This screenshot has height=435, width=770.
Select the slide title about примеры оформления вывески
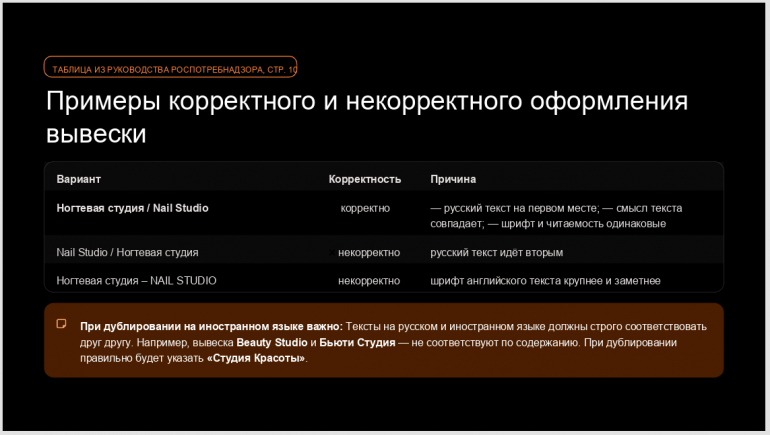click(x=367, y=117)
